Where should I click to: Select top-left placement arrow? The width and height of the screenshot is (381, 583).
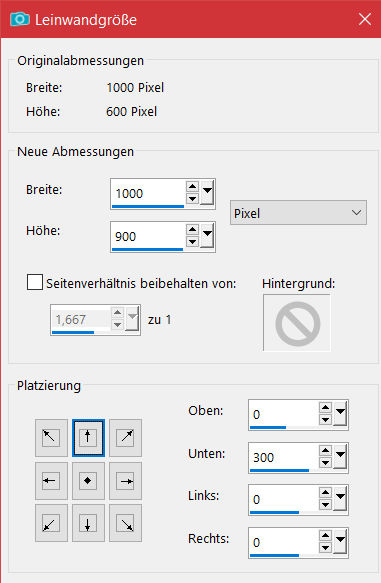pos(51,438)
